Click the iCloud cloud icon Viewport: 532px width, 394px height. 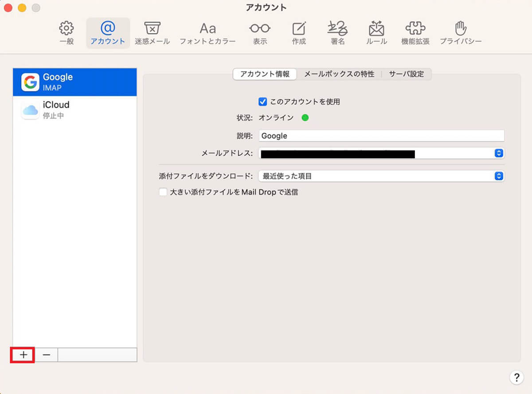[30, 110]
